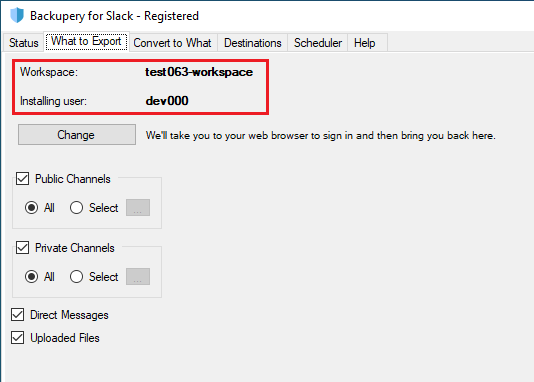Open the Help tab
The image size is (534, 382).
tap(364, 43)
